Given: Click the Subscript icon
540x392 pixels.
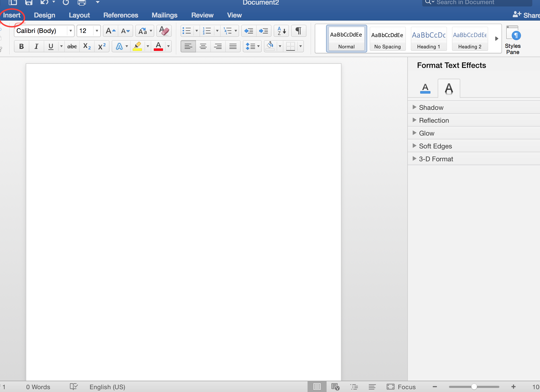Looking at the screenshot, I should click(87, 46).
